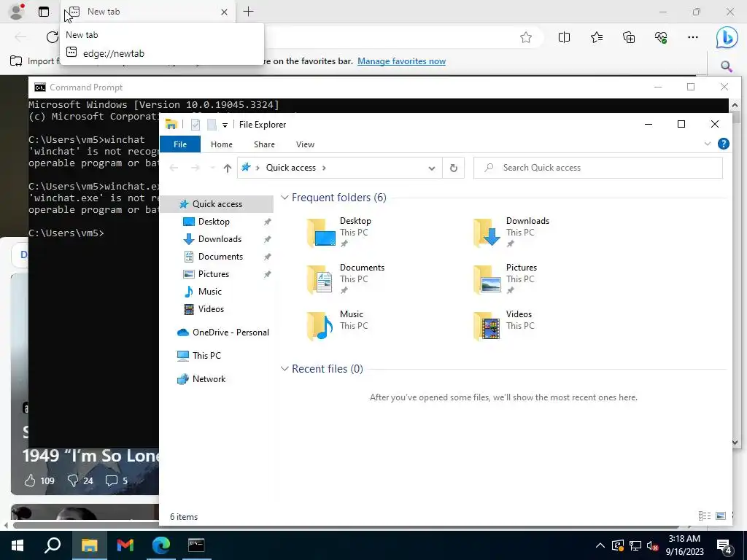The width and height of the screenshot is (747, 560).
Task: Open the Edge profile avatar icon
Action: [x=17, y=12]
